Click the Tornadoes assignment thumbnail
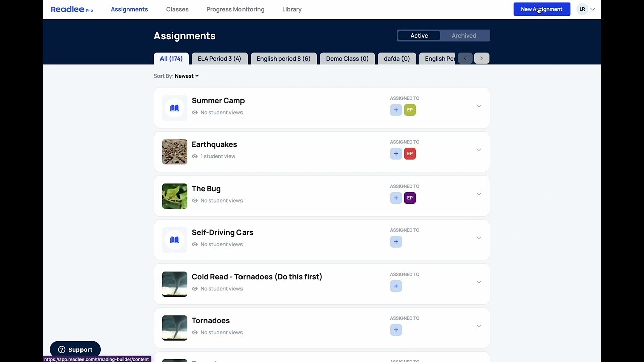Image resolution: width=644 pixels, height=362 pixels. [x=175, y=328]
